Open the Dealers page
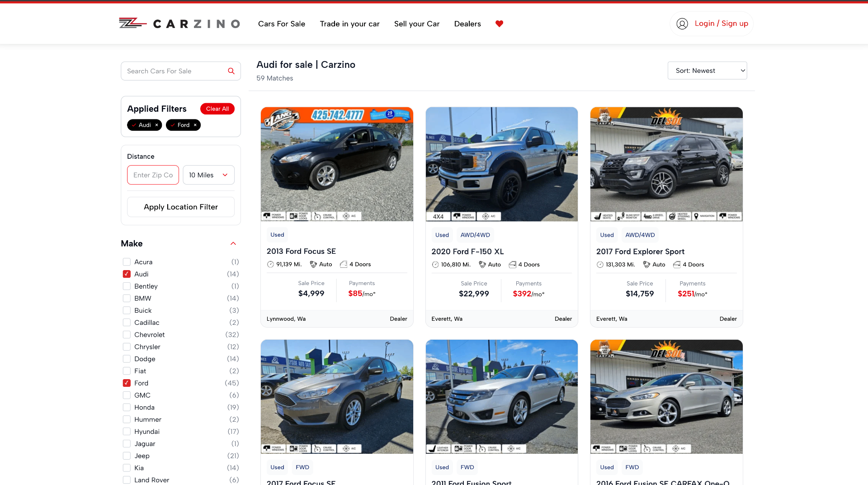The height and width of the screenshot is (485, 868). [x=467, y=24]
